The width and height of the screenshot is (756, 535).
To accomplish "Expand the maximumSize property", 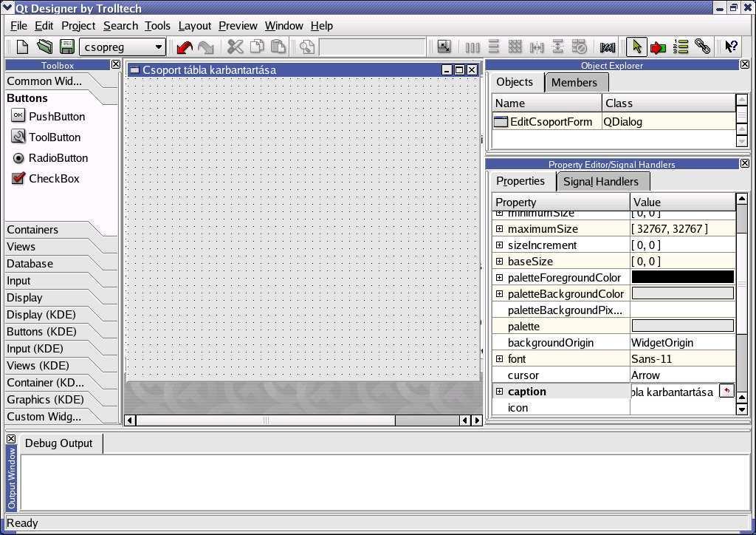I will 500,228.
